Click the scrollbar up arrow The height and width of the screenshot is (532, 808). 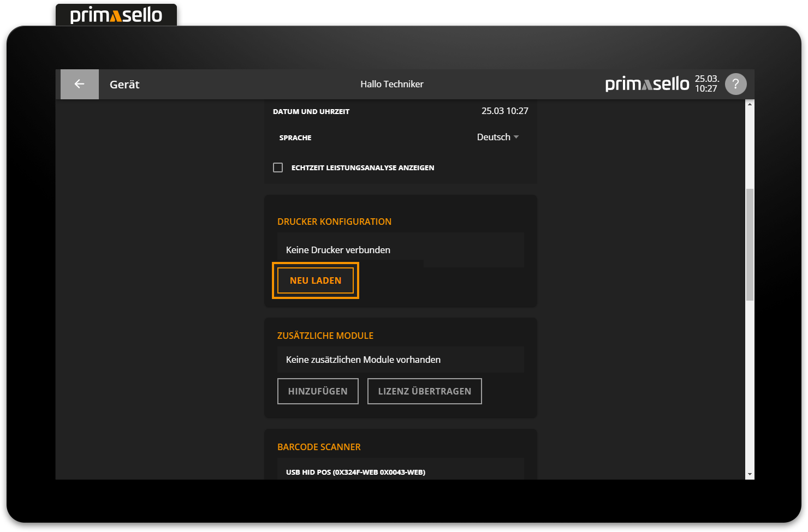pos(750,104)
